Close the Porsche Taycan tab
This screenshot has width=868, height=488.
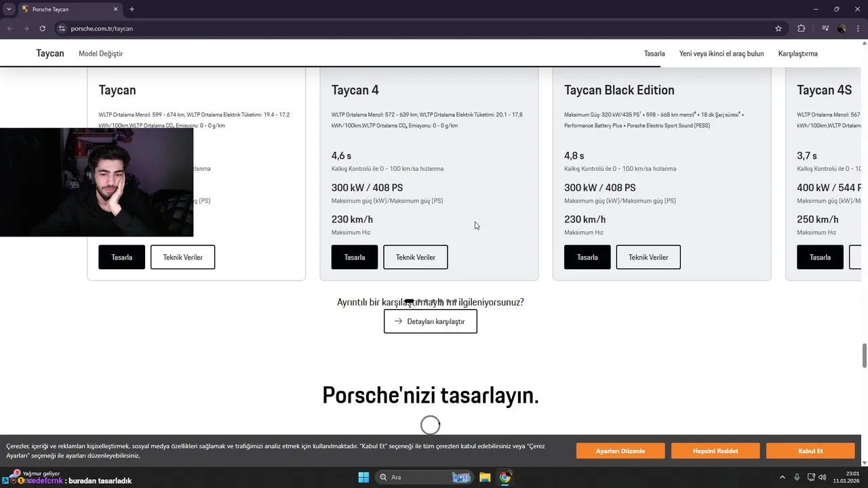(x=115, y=9)
